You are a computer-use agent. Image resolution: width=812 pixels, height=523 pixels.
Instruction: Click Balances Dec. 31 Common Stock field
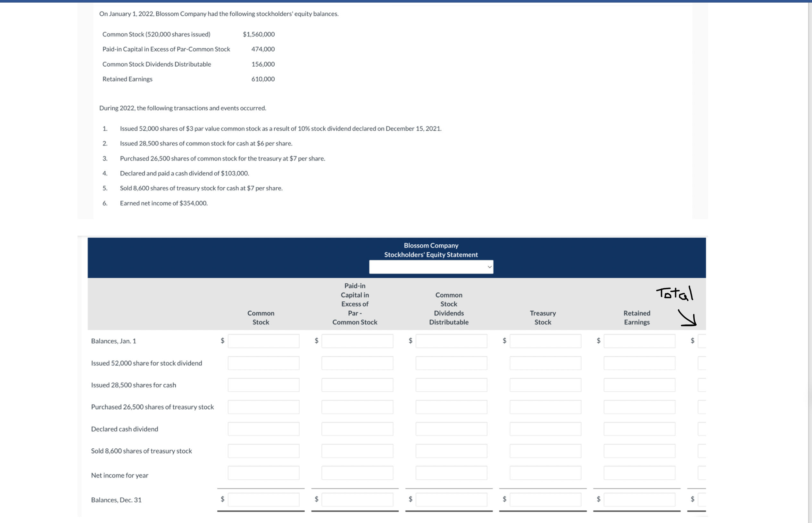(x=263, y=500)
